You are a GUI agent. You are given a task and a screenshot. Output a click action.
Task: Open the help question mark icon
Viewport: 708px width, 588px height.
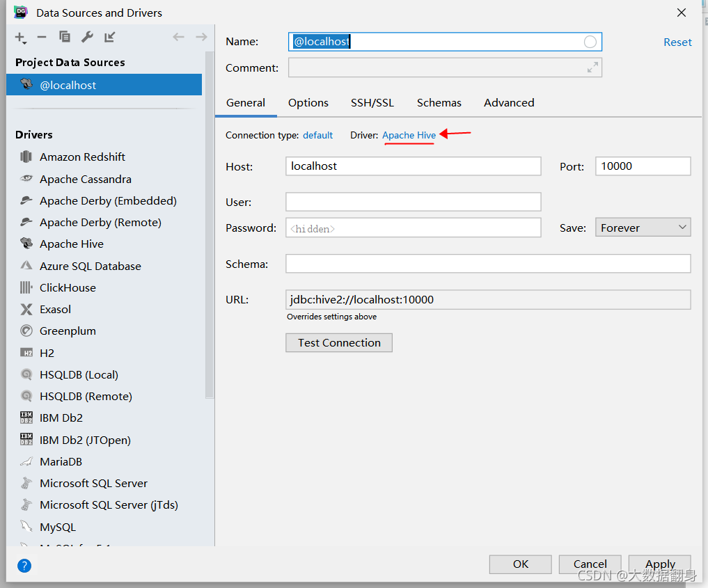coord(24,566)
